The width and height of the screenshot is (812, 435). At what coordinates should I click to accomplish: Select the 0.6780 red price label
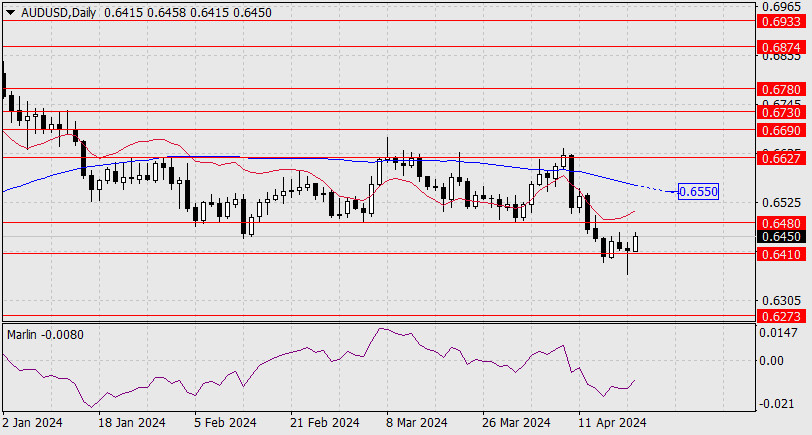point(782,90)
